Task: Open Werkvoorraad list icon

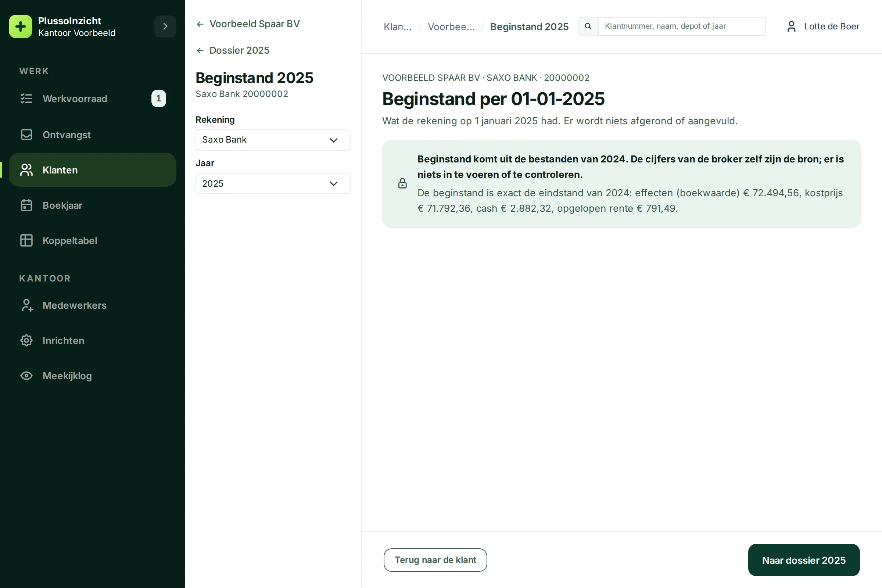Action: point(26,98)
